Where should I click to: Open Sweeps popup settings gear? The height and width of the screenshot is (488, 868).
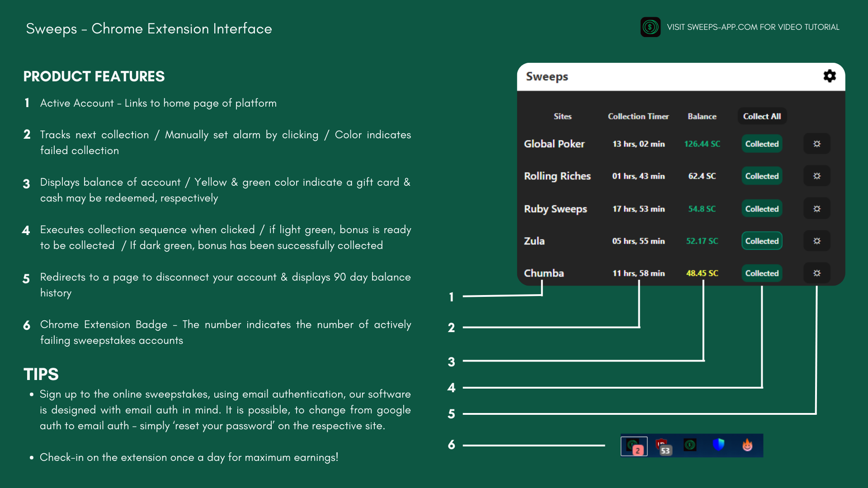830,76
